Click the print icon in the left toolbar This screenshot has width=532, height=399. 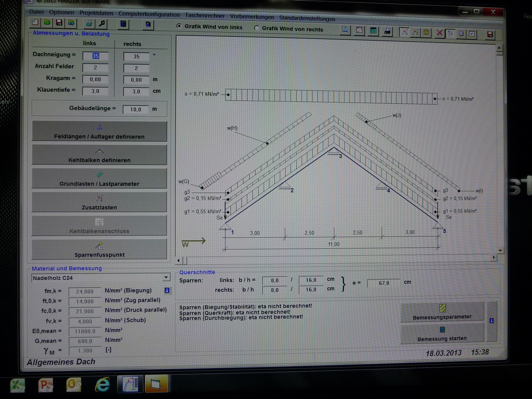point(89,24)
